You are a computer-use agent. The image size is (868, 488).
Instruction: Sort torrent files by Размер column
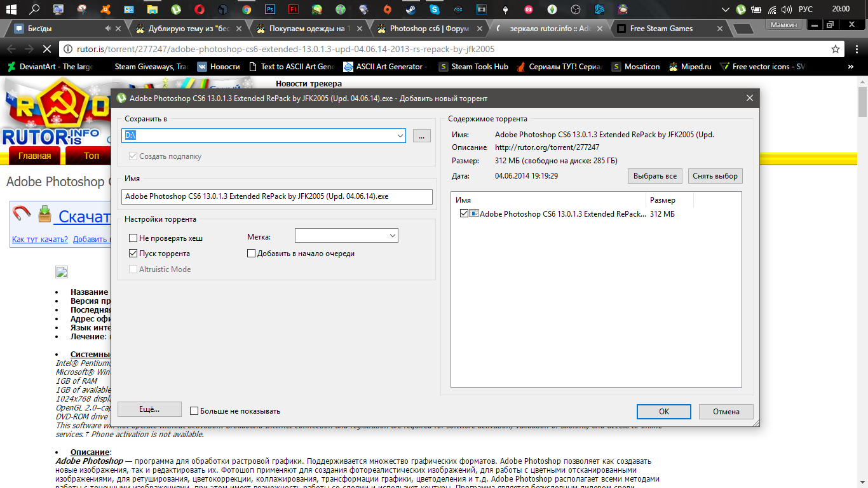[x=670, y=200]
